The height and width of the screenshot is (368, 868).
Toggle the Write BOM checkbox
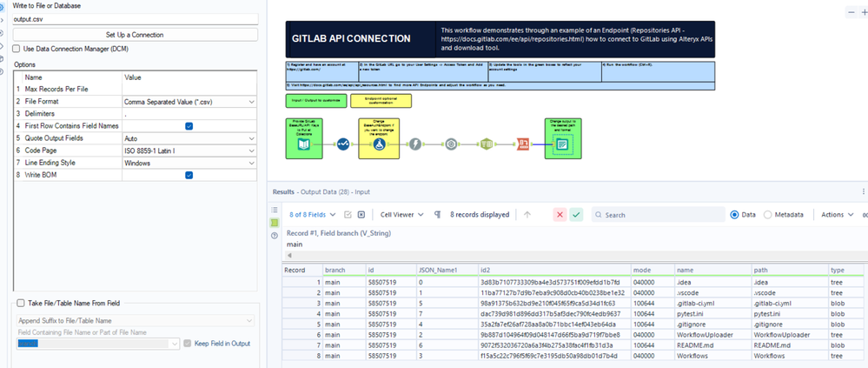pos(189,175)
